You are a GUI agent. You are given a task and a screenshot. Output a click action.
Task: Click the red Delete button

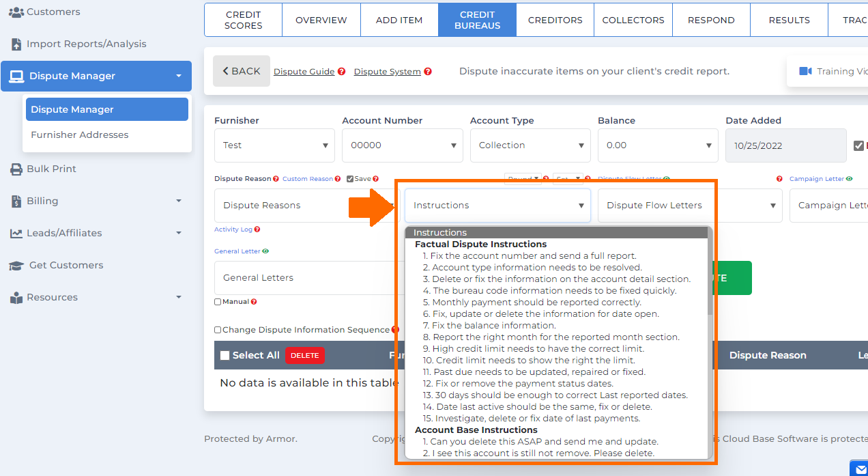coord(305,355)
